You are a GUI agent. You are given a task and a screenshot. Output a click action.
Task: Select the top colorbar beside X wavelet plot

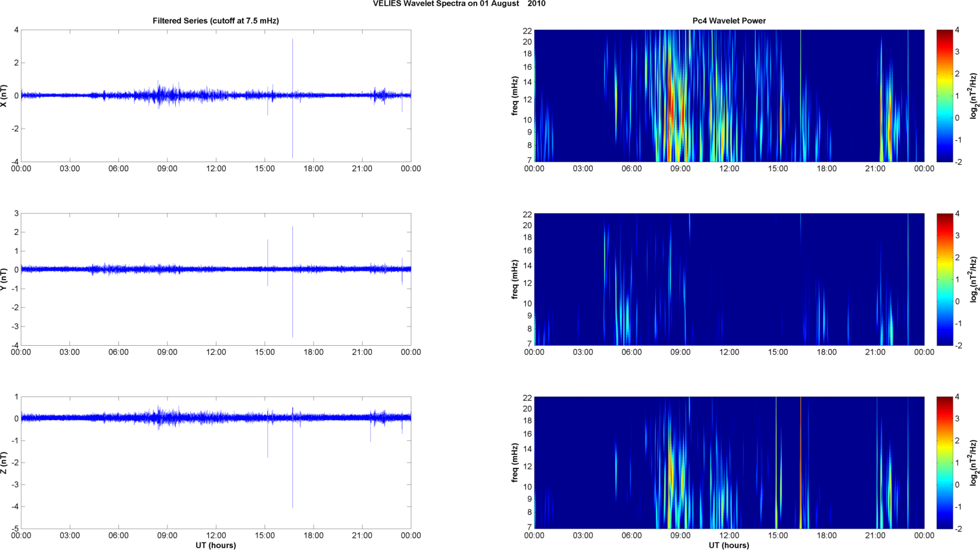(944, 96)
